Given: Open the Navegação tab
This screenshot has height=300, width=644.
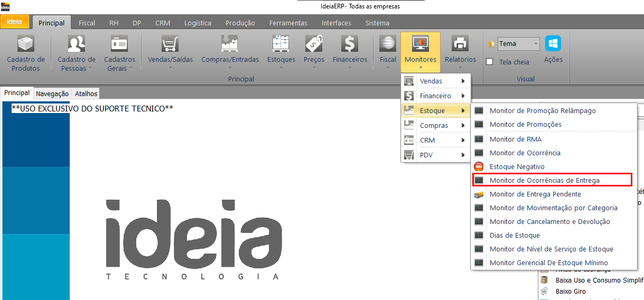Looking at the screenshot, I should [x=52, y=93].
